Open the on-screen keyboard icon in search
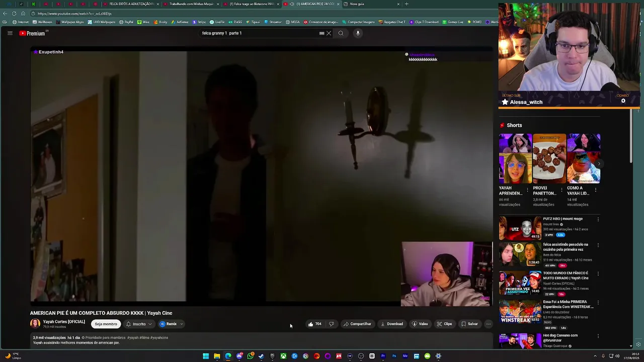Viewport: 644px width, 362px height. pos(321,33)
